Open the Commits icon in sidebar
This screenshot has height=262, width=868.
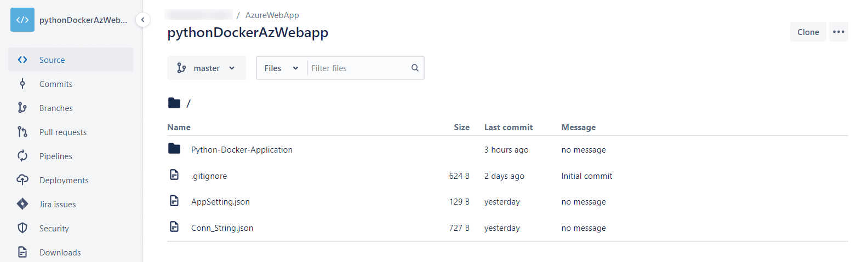[22, 84]
